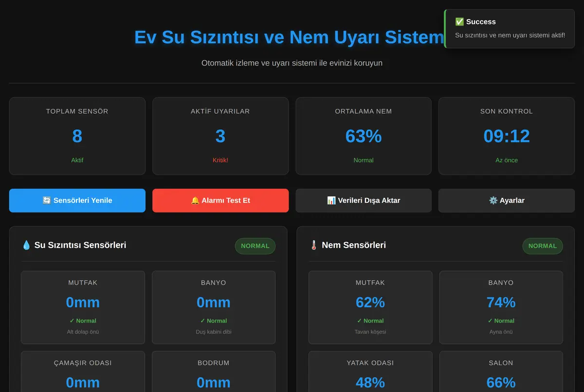Click the 'Alt dolap önü' location text

click(x=83, y=332)
